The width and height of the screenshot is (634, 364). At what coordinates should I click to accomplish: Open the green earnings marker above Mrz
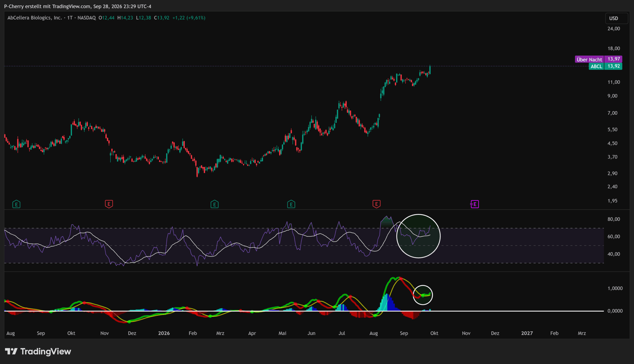(214, 204)
